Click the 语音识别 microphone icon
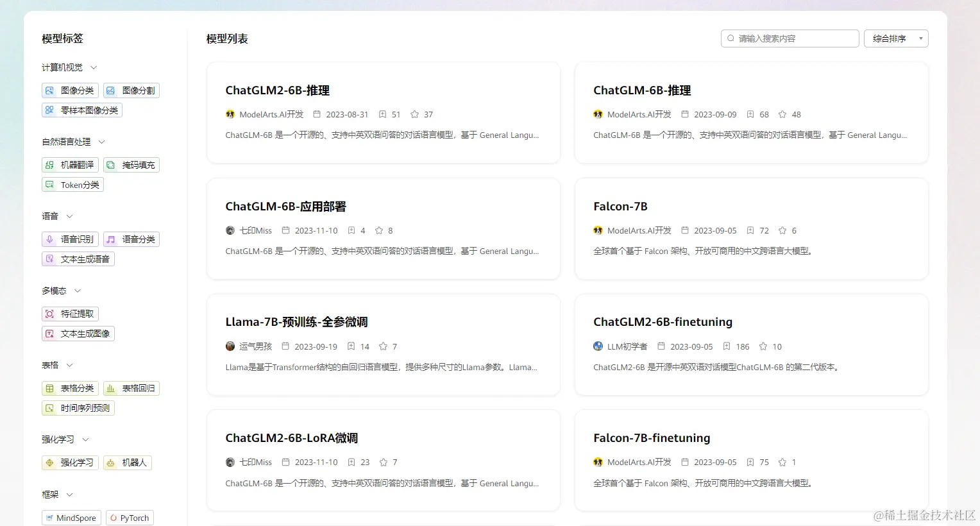 click(x=49, y=239)
